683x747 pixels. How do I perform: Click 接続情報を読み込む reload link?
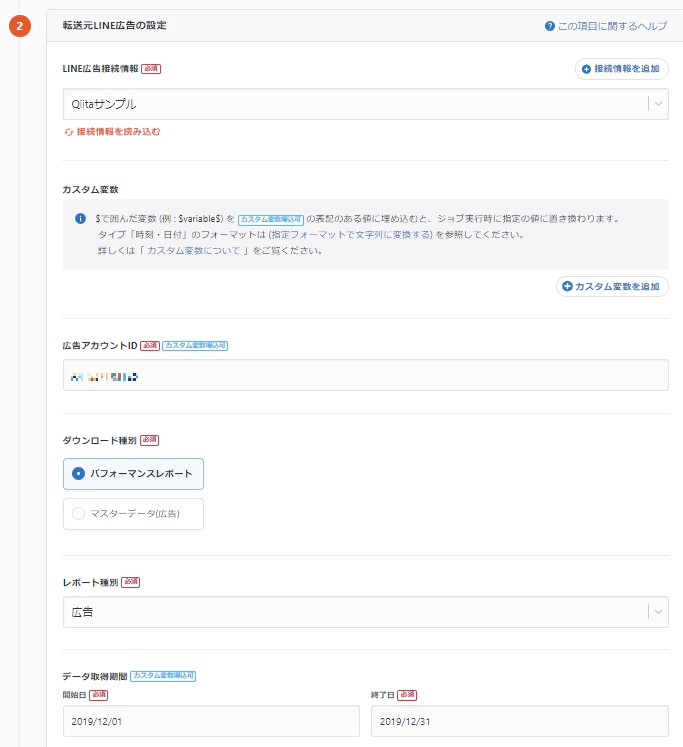pyautogui.click(x=118, y=131)
